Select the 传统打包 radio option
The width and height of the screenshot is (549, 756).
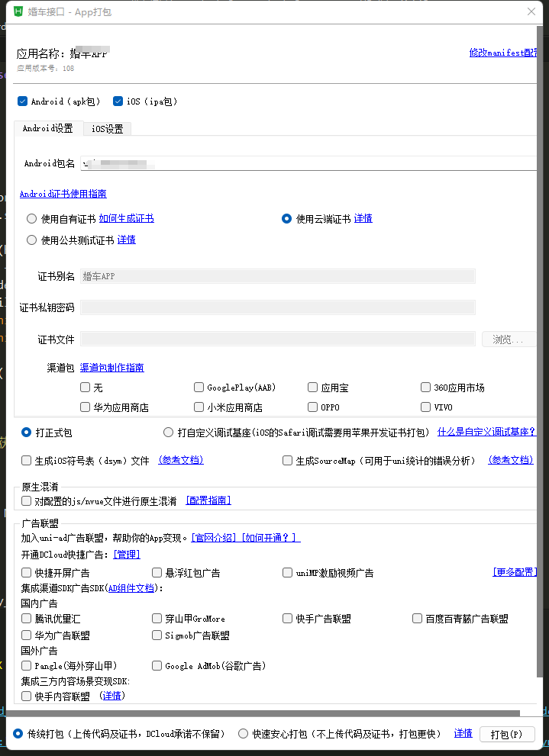click(x=18, y=734)
